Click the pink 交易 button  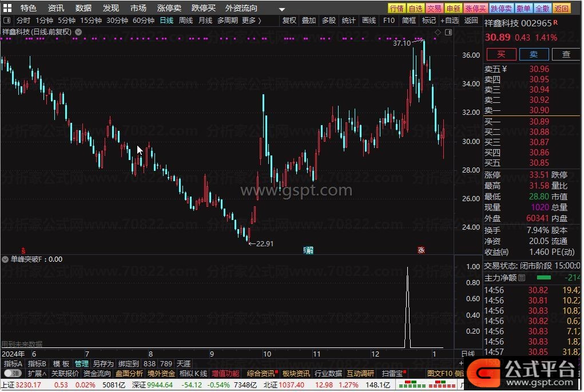434,8
